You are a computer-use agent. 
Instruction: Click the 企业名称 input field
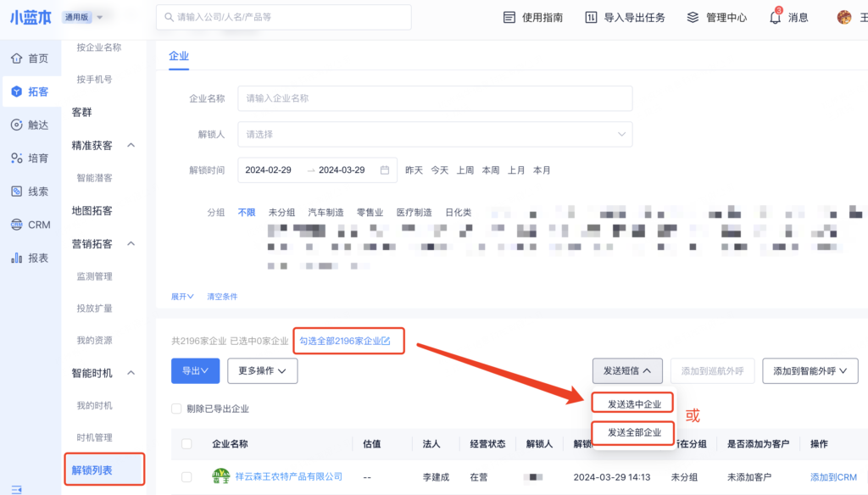tap(434, 98)
